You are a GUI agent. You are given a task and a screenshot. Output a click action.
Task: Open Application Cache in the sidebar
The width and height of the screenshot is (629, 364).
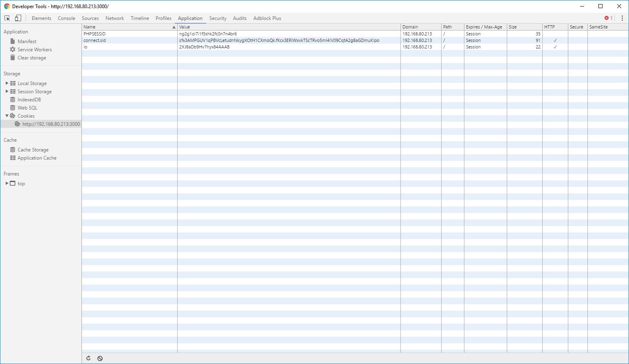pos(37,158)
